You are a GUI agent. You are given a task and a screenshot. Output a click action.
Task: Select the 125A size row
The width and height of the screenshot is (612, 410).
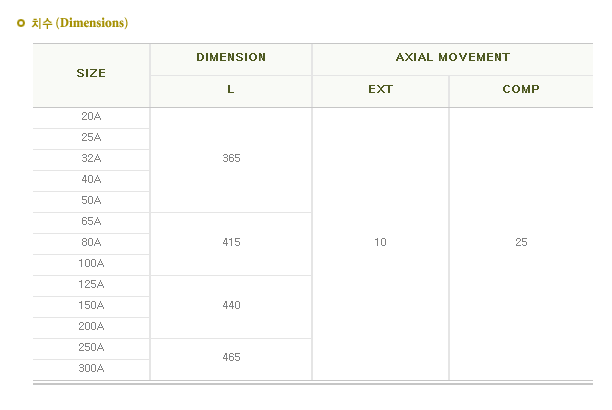coord(91,284)
